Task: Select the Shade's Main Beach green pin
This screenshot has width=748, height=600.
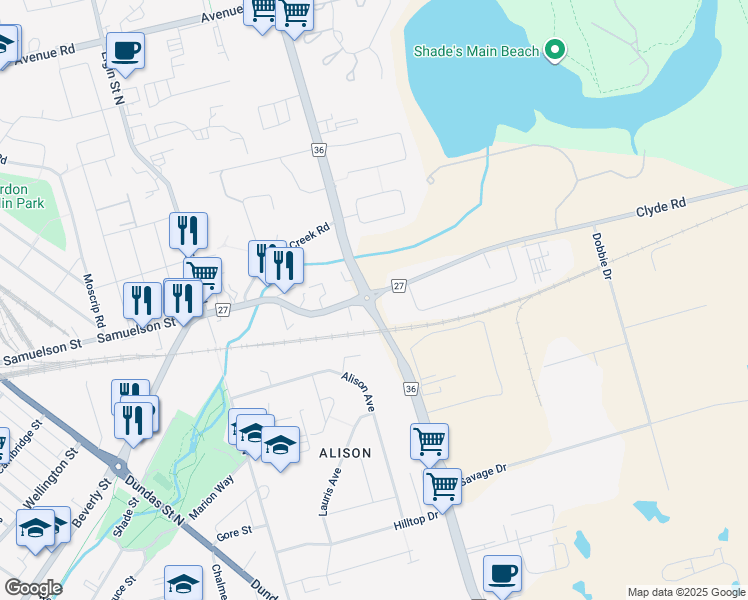Action: point(554,51)
